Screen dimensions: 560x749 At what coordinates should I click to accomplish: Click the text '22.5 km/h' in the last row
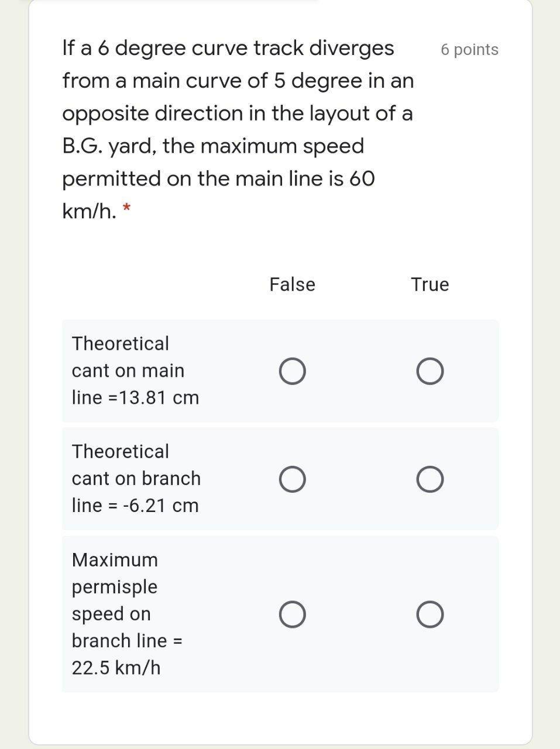(116, 668)
